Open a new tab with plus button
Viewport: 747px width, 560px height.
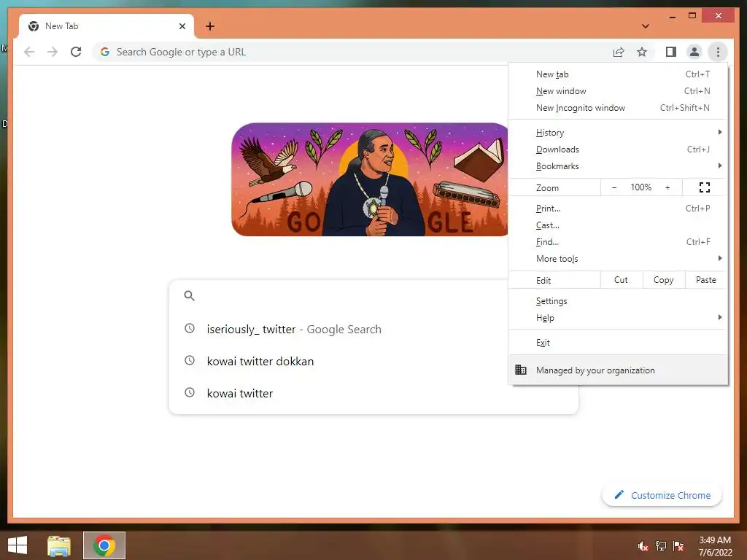coord(210,26)
